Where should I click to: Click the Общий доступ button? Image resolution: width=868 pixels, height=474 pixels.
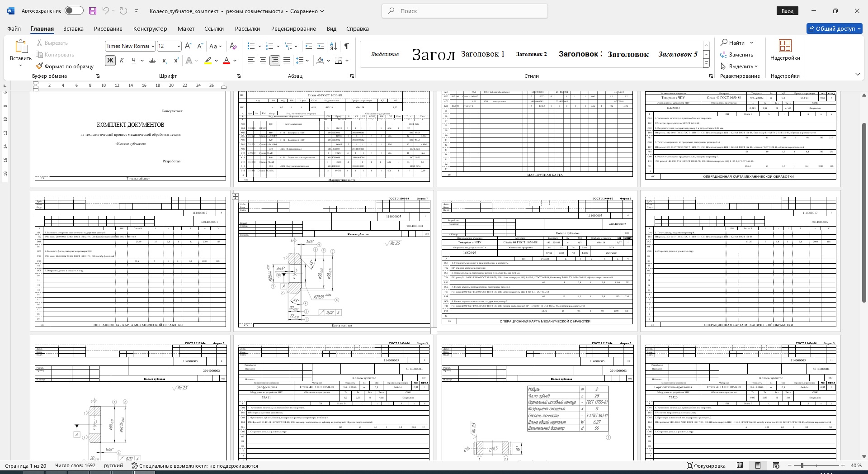point(834,28)
